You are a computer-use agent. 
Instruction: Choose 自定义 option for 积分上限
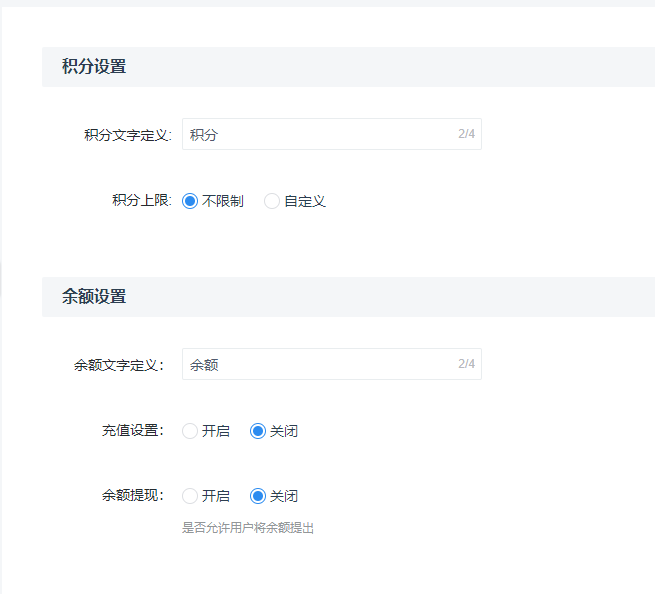click(272, 201)
